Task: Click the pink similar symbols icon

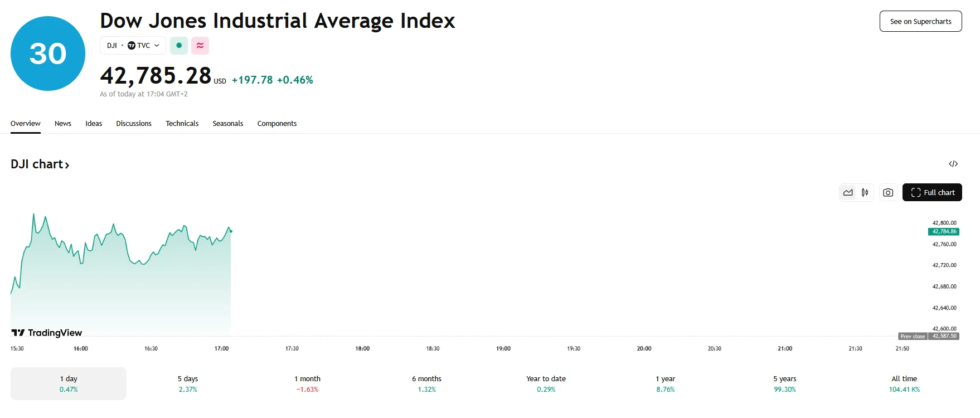Action: tap(200, 46)
